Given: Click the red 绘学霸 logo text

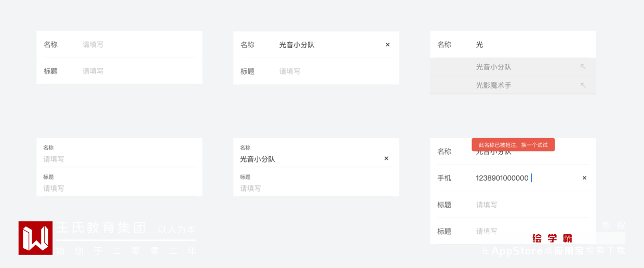Looking at the screenshot, I should [552, 238].
